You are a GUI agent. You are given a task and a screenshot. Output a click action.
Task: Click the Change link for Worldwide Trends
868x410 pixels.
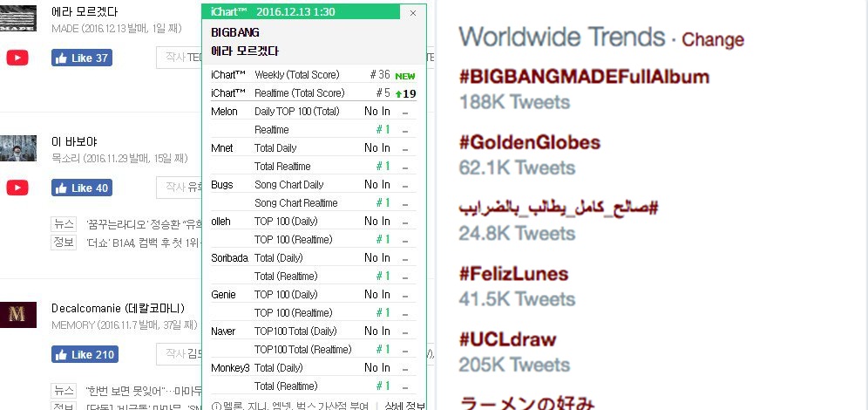tap(713, 39)
